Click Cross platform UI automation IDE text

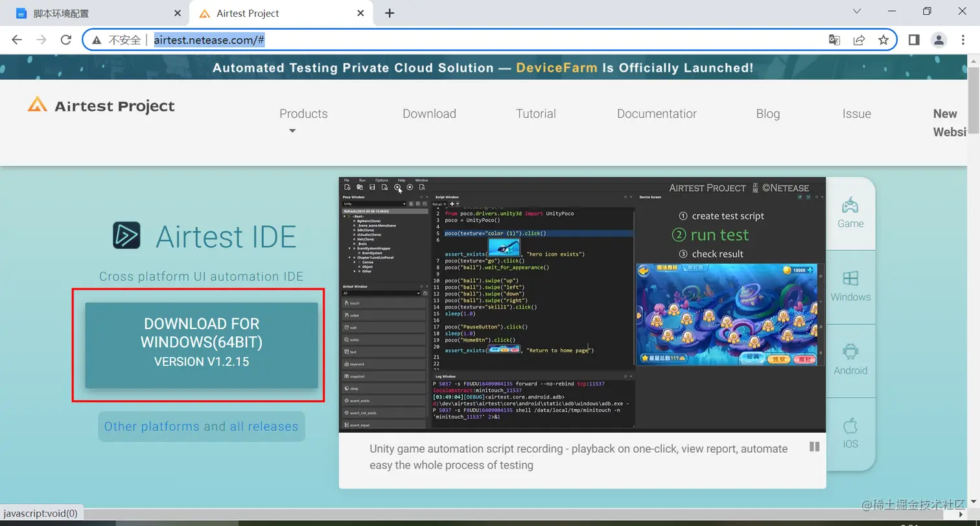coord(202,277)
